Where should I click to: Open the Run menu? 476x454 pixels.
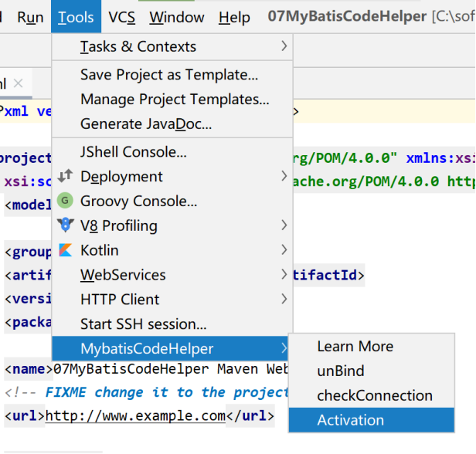click(x=30, y=17)
